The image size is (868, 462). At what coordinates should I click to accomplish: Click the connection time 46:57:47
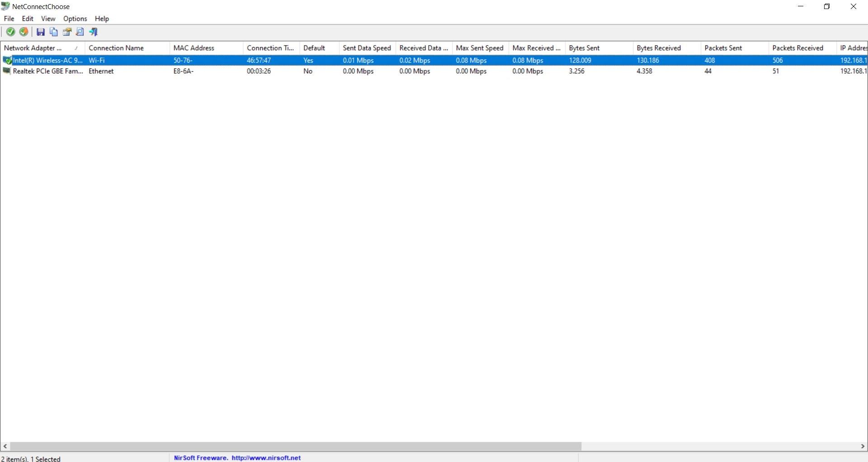[259, 60]
